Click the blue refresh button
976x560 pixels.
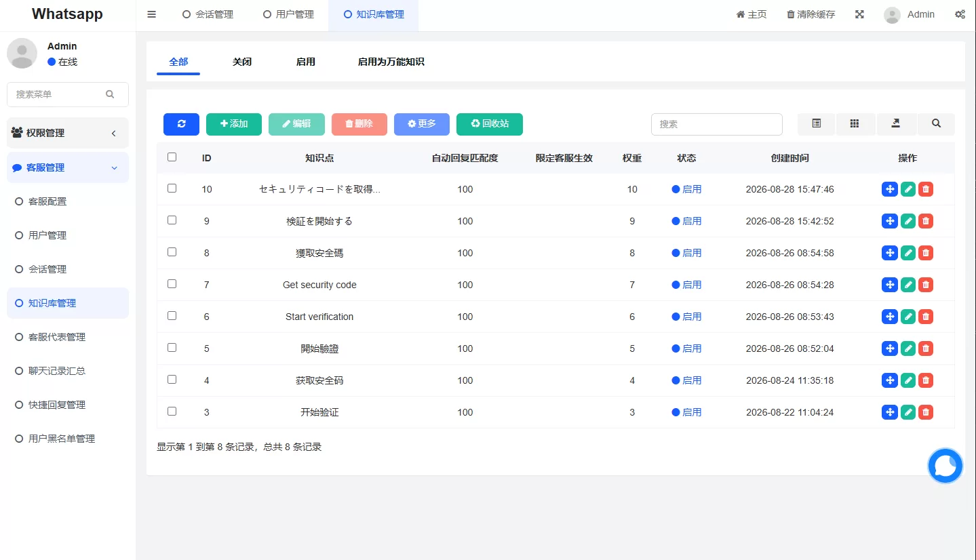181,124
